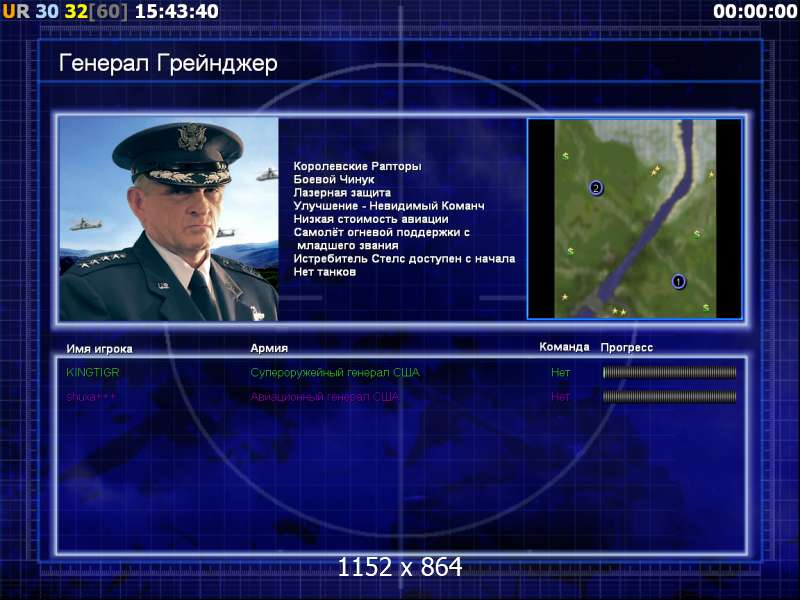Click the double star marker at map bottom
The height and width of the screenshot is (600, 800).
pos(619,311)
